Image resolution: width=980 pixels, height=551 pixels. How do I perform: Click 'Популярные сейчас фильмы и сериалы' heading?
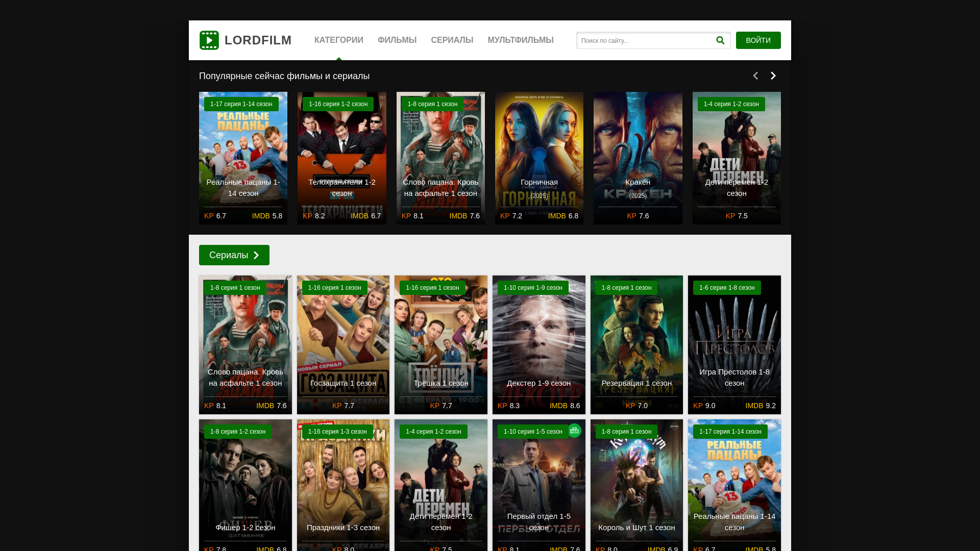tap(284, 76)
